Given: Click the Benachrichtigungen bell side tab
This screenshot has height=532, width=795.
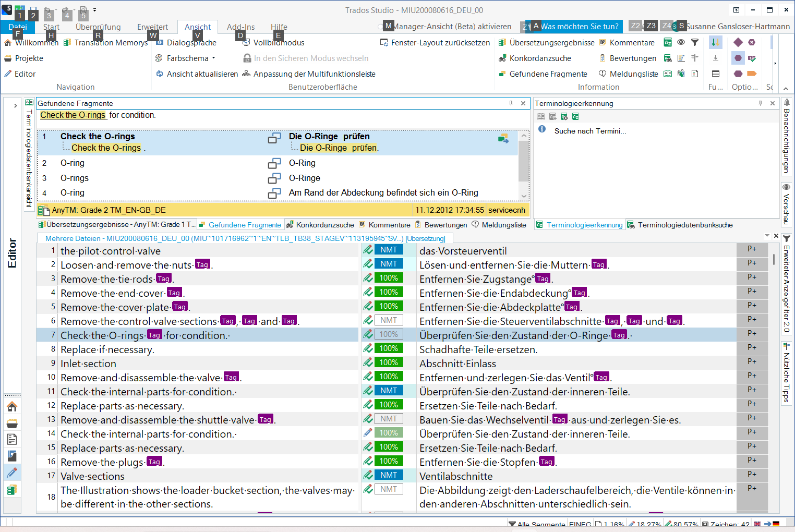Looking at the screenshot, I should tap(787, 137).
